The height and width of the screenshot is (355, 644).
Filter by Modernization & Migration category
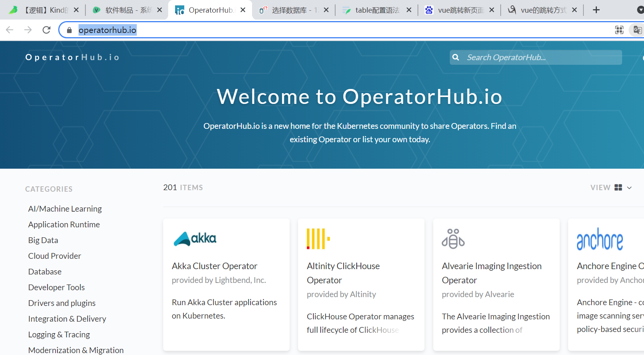coord(76,350)
